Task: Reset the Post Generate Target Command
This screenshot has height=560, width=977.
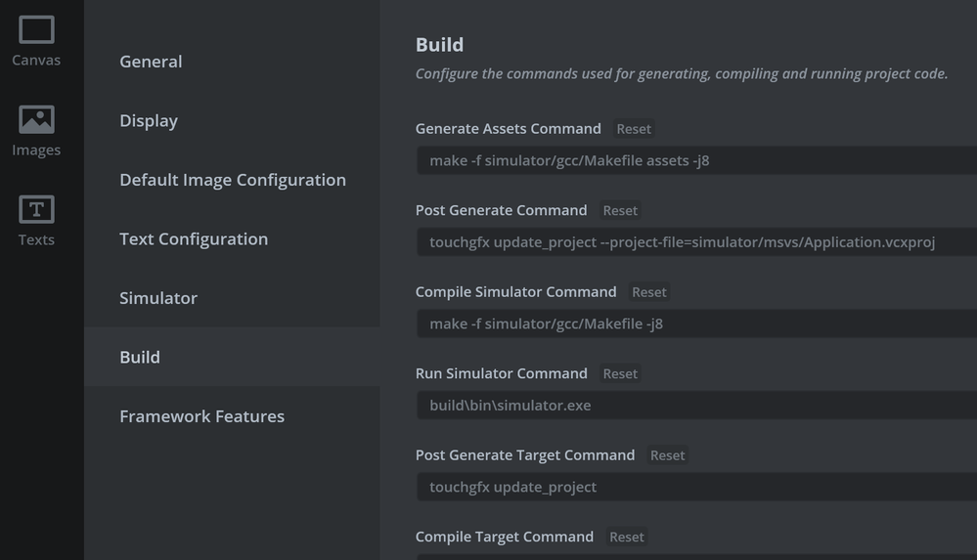Action: tap(667, 455)
